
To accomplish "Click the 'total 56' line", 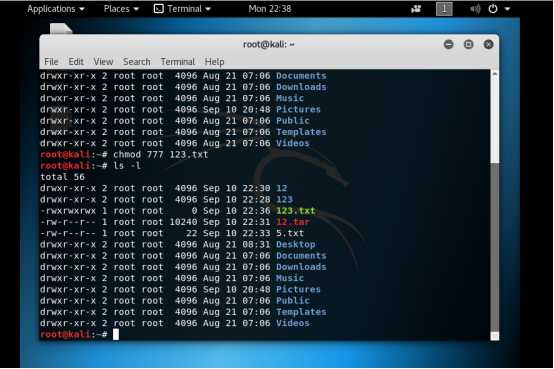I will pyautogui.click(x=63, y=177).
